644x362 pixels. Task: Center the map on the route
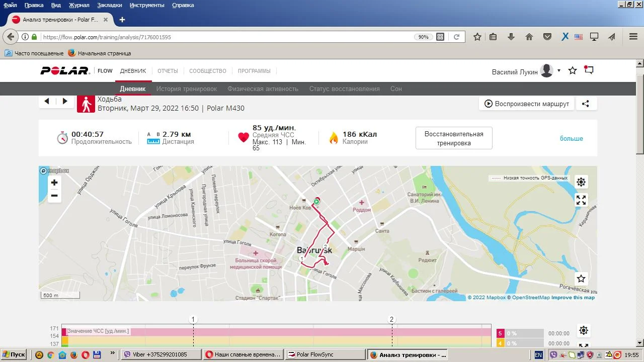[x=581, y=182]
